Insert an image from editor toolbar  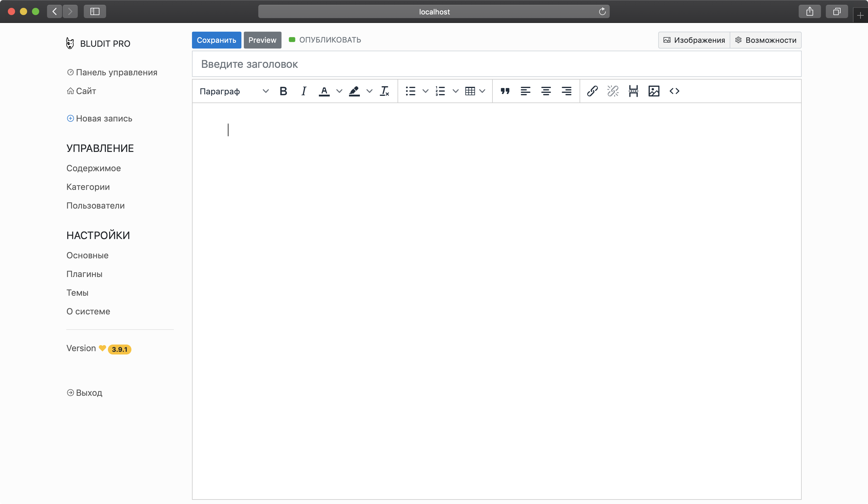[654, 91]
